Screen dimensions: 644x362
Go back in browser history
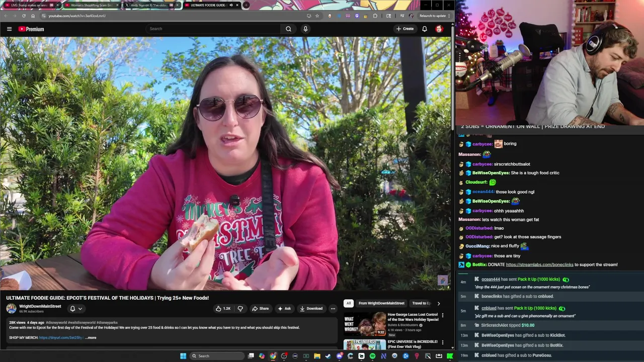[x=6, y=16]
